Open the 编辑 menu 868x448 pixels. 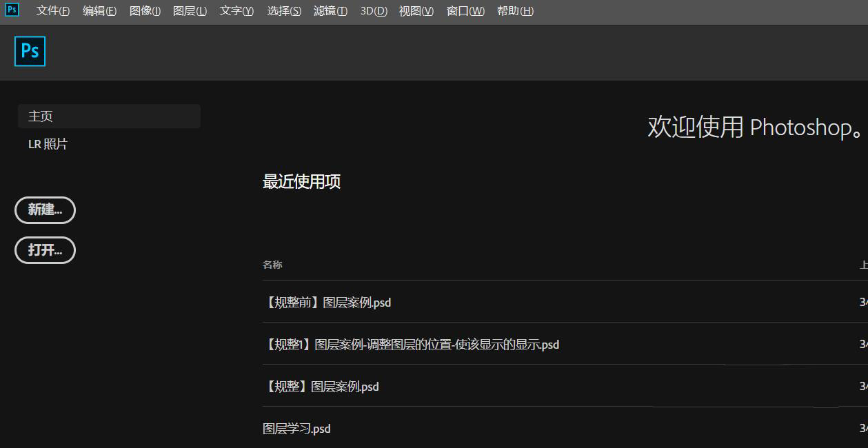click(x=99, y=10)
